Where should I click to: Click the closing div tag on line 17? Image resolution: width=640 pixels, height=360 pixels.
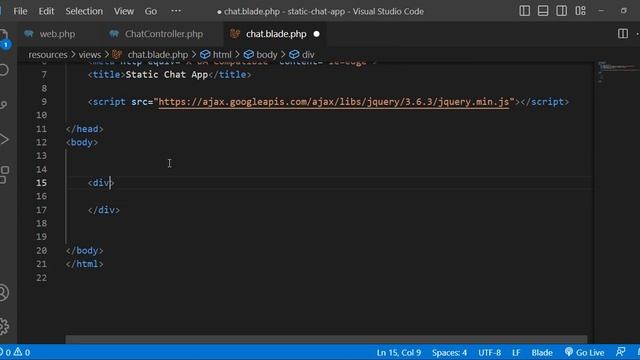click(104, 210)
